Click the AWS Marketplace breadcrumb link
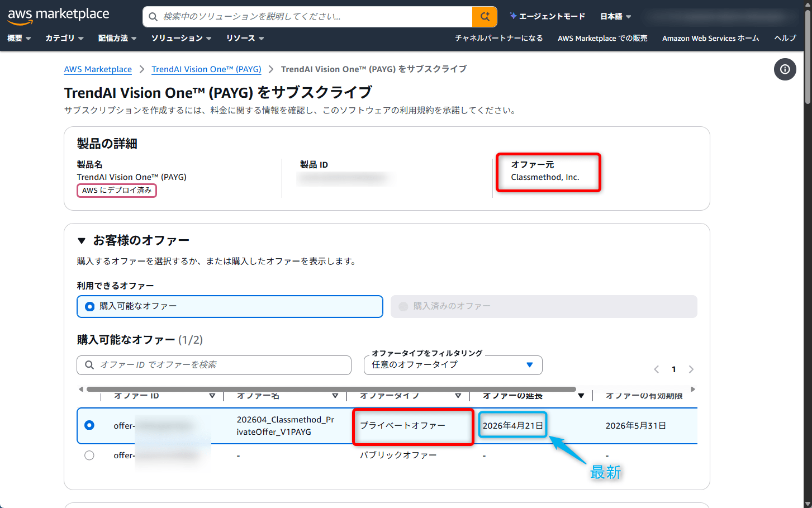 pos(98,69)
